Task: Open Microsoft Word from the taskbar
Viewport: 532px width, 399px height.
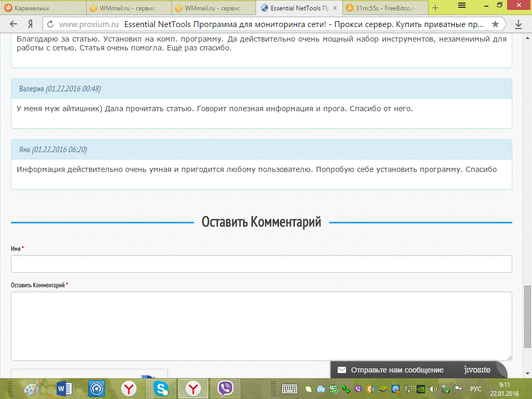Action: coord(64,389)
